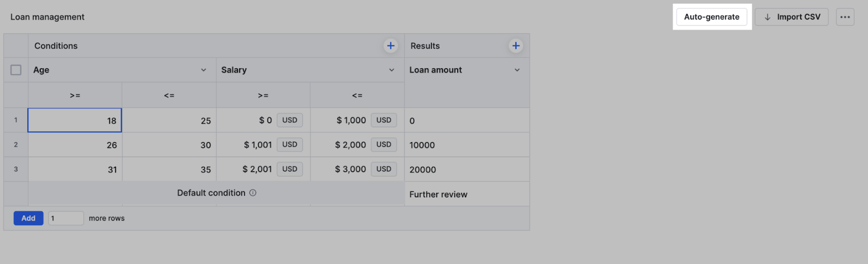Viewport: 868px width, 264px height.
Task: Click the salary value $ 1,001
Action: [x=258, y=145]
